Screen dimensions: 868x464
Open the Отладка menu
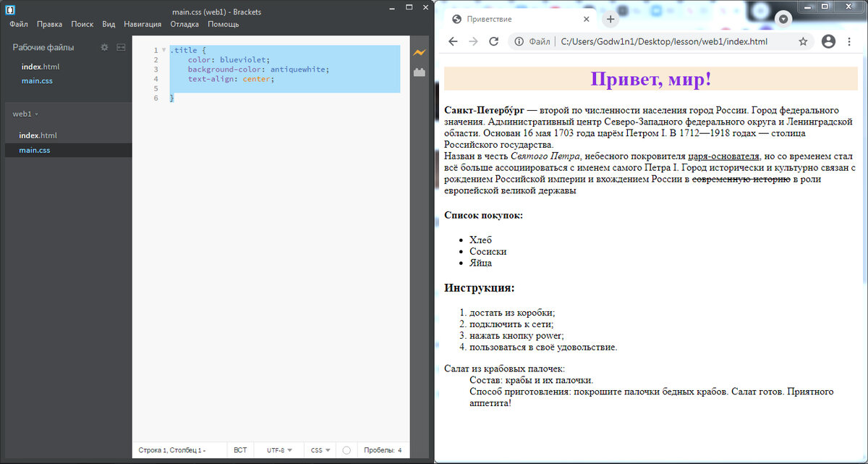[184, 24]
